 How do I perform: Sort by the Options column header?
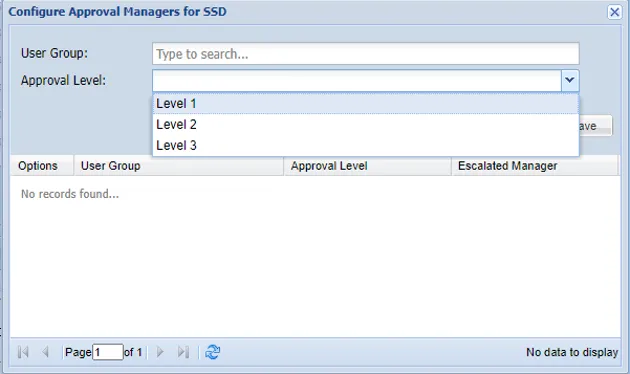pyautogui.click(x=42, y=166)
